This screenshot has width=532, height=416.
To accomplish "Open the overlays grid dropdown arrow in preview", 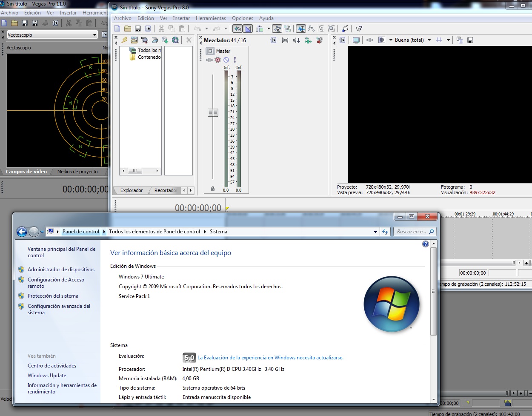I will [x=448, y=40].
